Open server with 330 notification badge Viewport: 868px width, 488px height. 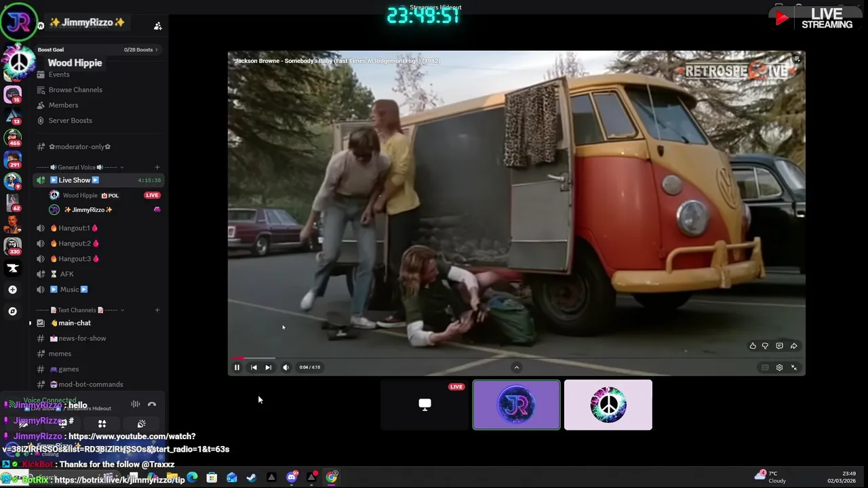click(x=12, y=246)
